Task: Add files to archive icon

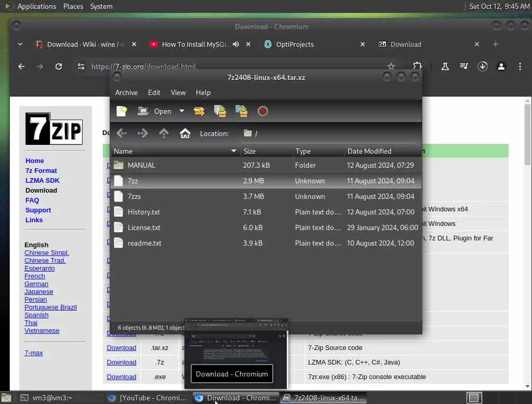Action: click(x=220, y=111)
